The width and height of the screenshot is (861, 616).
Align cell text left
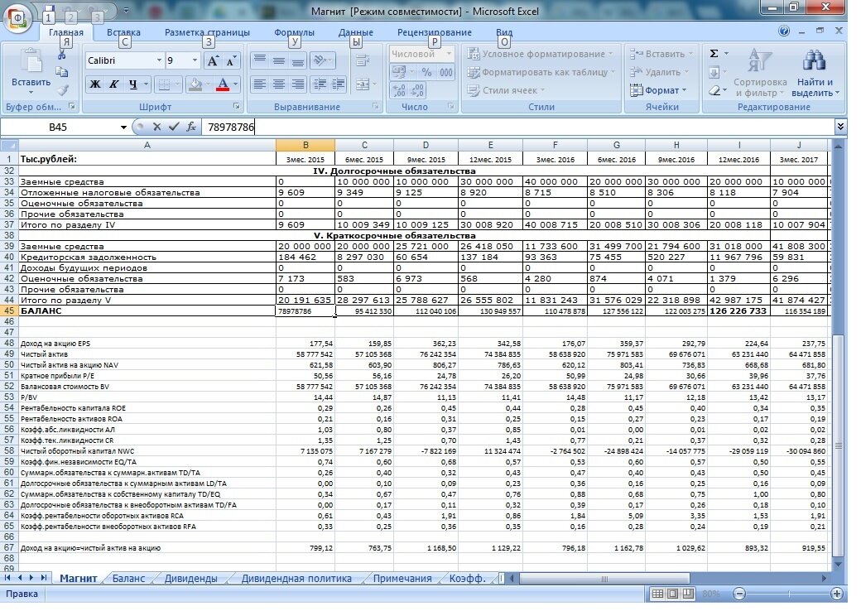(x=260, y=84)
